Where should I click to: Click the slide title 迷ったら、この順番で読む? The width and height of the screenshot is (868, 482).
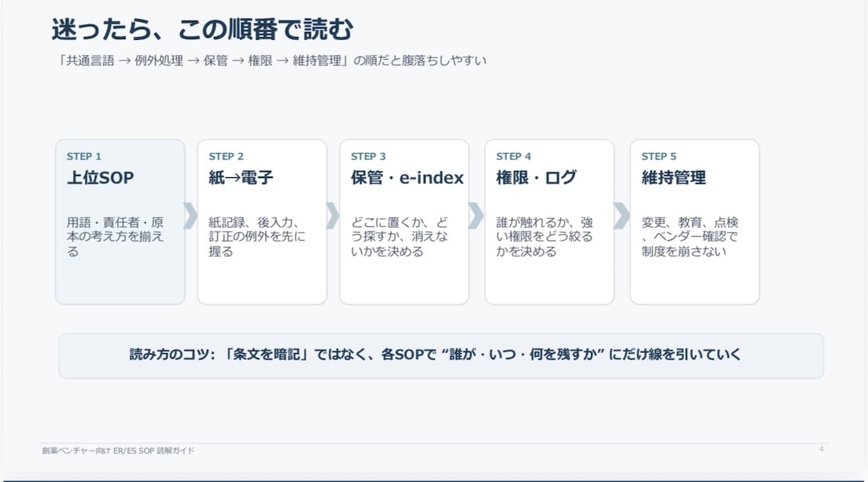tap(203, 30)
